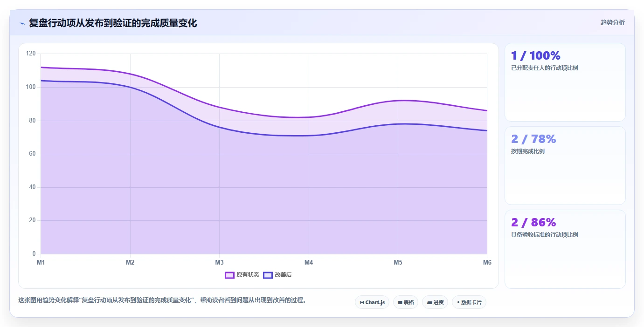Select the 表格 tag chip
This screenshot has width=644, height=327.
coord(406,302)
